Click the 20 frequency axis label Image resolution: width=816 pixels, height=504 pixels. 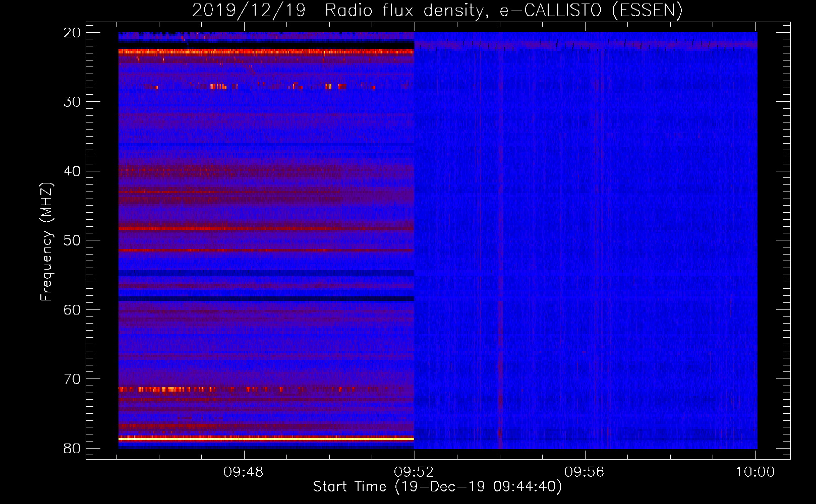72,33
